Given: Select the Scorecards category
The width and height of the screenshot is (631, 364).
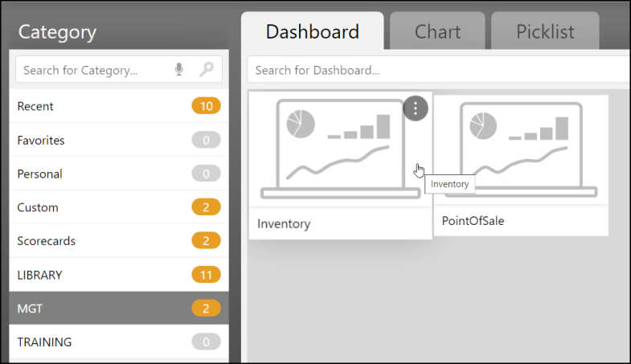Looking at the screenshot, I should coord(45,241).
